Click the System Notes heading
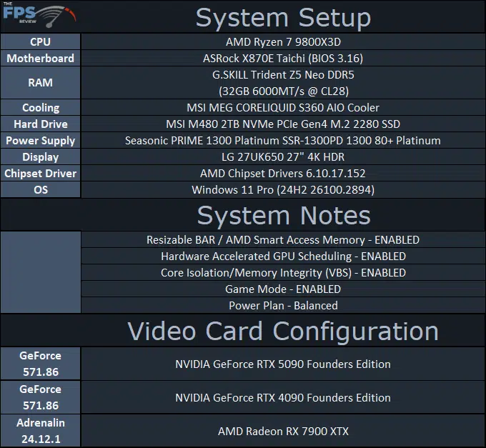 284,216
